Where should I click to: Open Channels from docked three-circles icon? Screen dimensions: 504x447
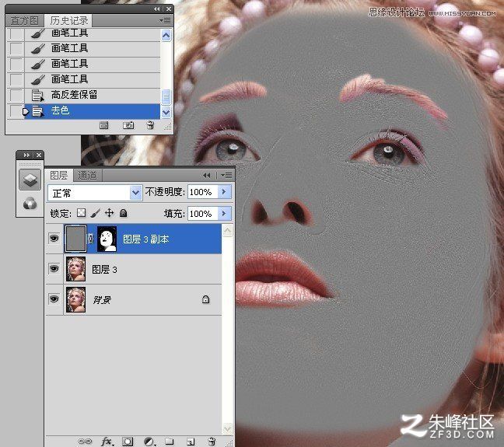(30, 204)
